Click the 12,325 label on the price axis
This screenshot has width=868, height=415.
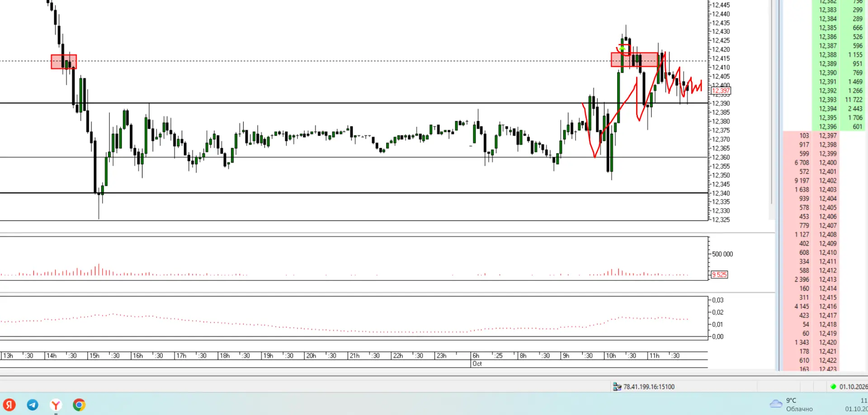pos(721,220)
